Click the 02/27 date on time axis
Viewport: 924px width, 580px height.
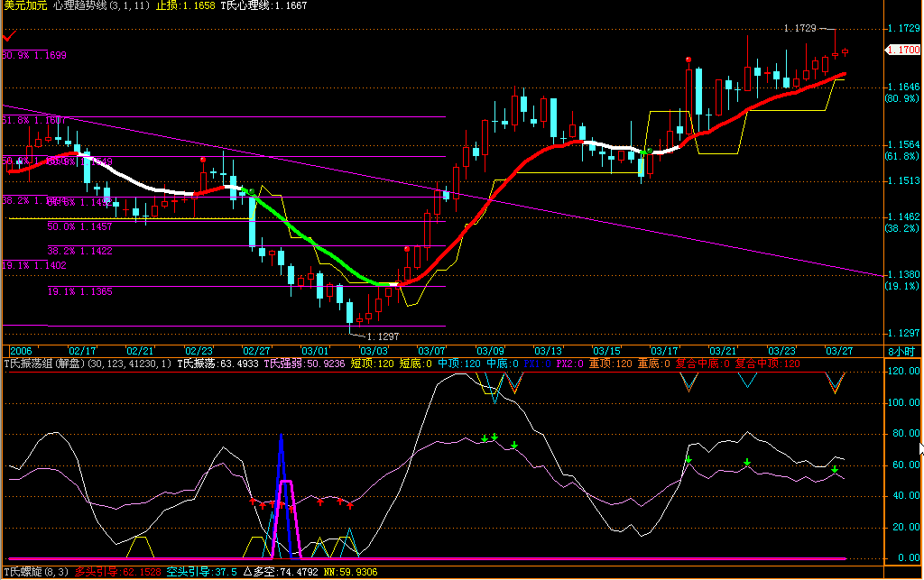point(256,351)
